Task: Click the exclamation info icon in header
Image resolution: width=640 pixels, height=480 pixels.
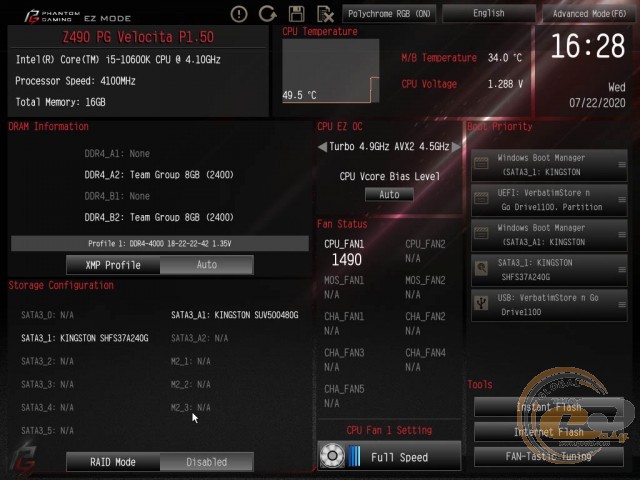Action: coord(239,14)
